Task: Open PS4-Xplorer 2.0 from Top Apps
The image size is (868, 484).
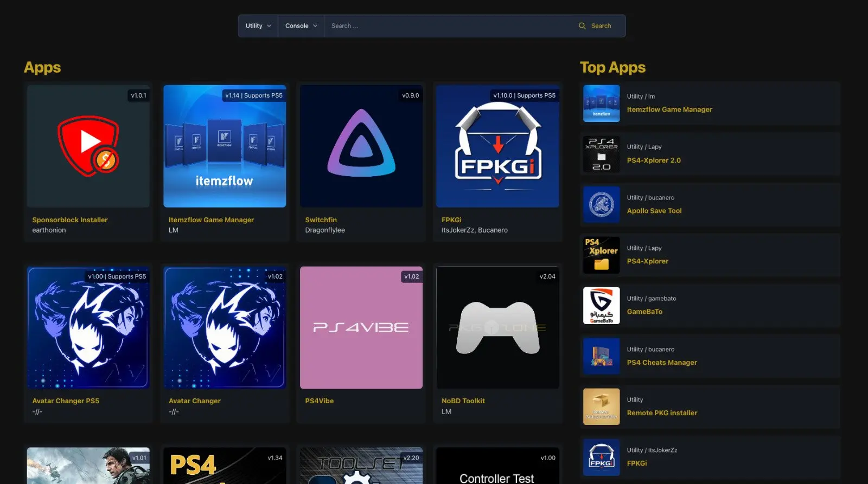Action: pyautogui.click(x=654, y=160)
